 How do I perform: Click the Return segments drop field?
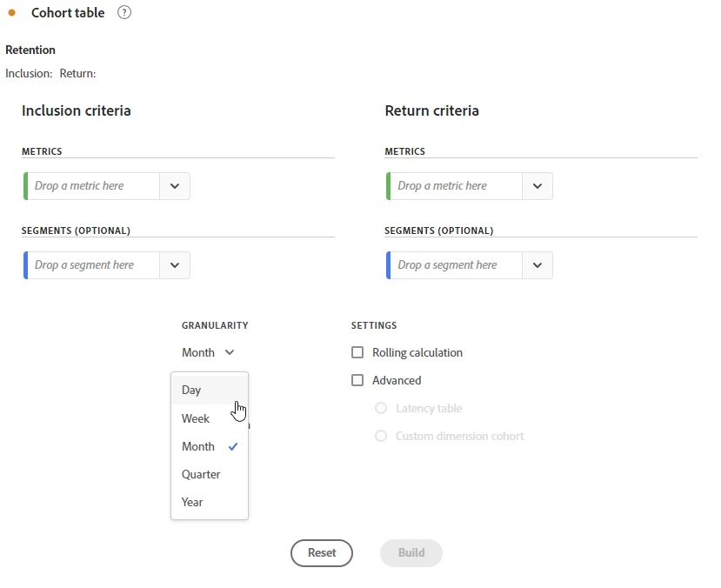(455, 265)
